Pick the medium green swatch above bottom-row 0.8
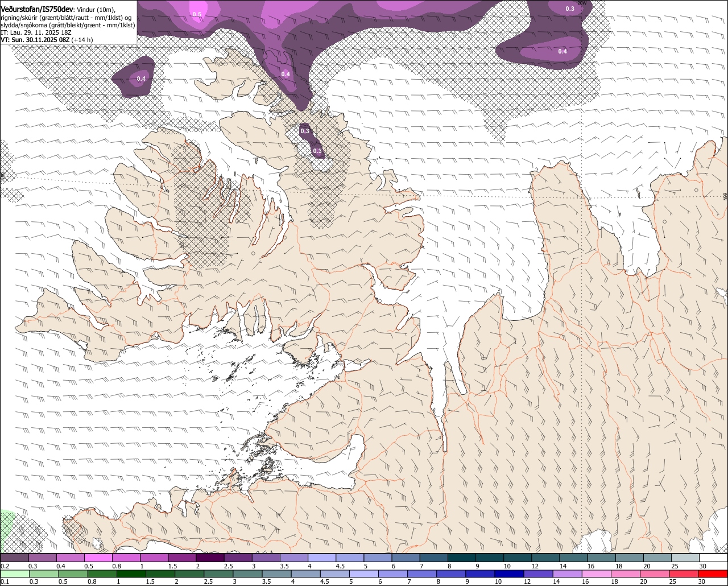The image size is (728, 586). click(102, 573)
